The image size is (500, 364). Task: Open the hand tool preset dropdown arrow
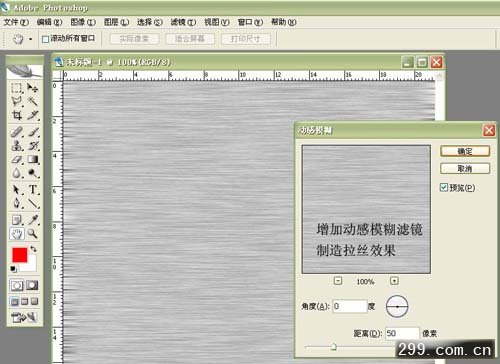pos(30,39)
